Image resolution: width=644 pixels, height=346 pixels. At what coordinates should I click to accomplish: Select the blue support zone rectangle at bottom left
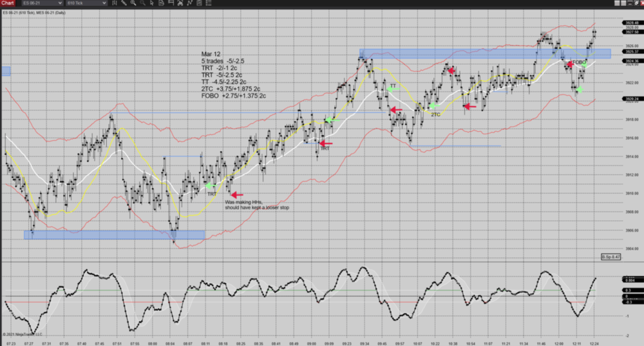point(114,235)
